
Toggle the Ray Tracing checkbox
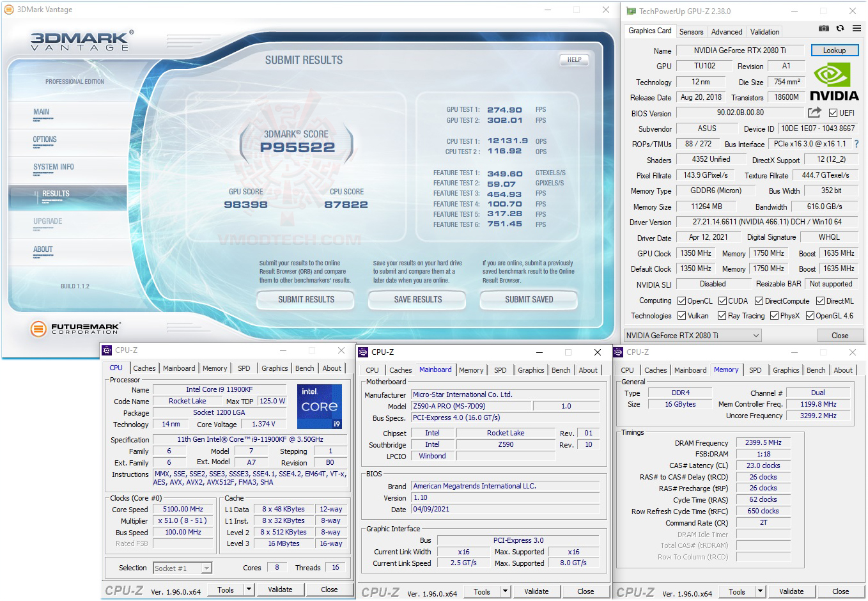pos(722,316)
